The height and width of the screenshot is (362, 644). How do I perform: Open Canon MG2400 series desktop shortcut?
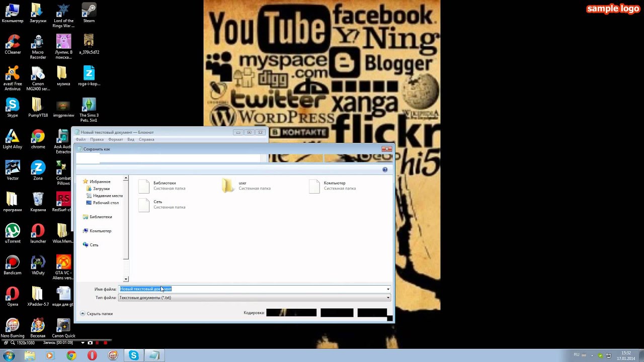38,78
